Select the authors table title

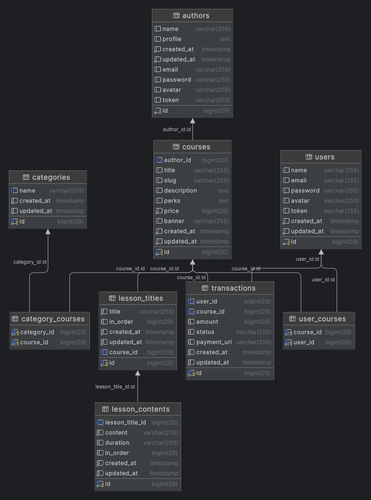[196, 16]
